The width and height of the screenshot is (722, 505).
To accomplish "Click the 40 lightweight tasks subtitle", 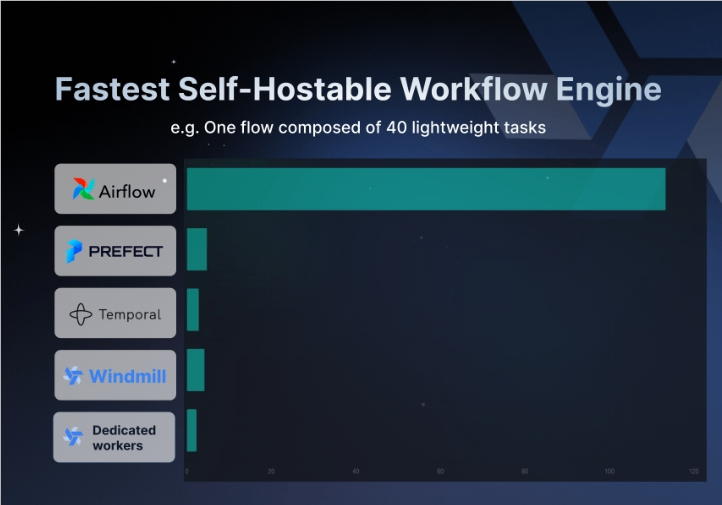I will (466, 128).
